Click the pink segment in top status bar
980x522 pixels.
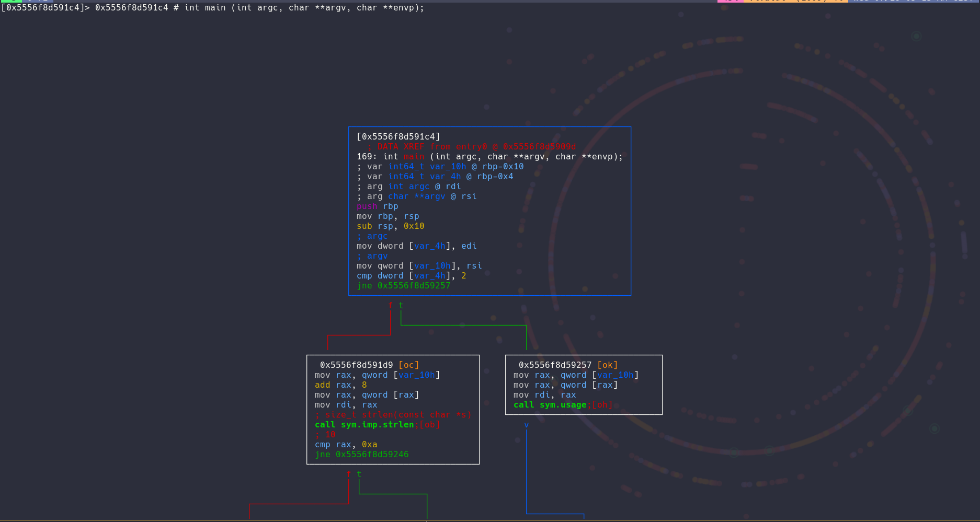(x=730, y=1)
